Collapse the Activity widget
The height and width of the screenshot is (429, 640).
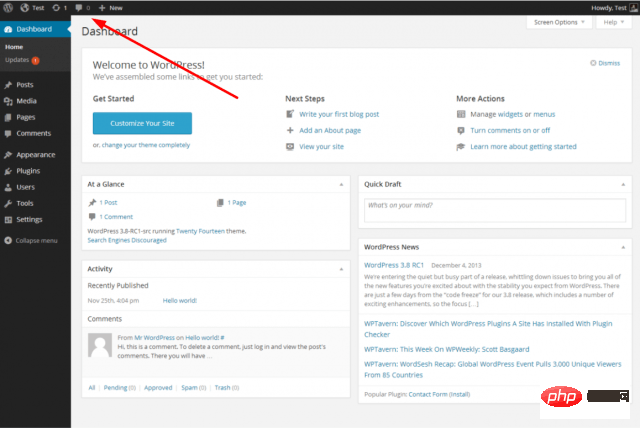[341, 269]
